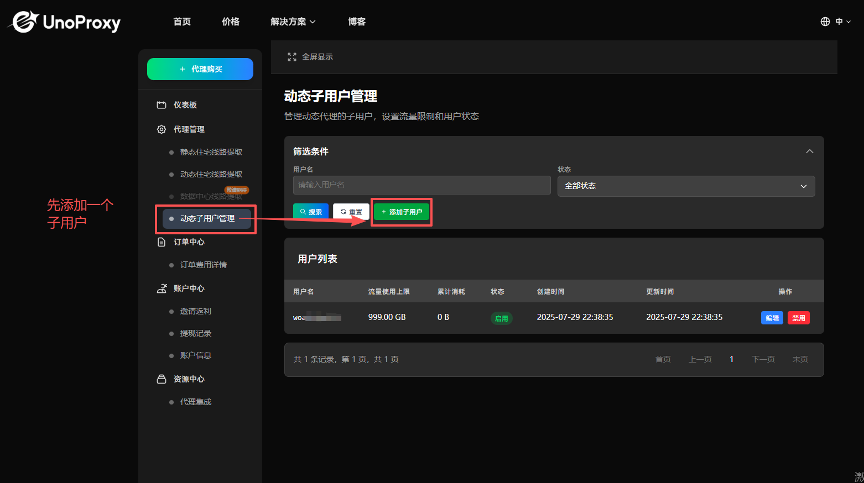864x483 pixels.
Task: Open 账户中心 in the sidebar
Action: coord(188,288)
